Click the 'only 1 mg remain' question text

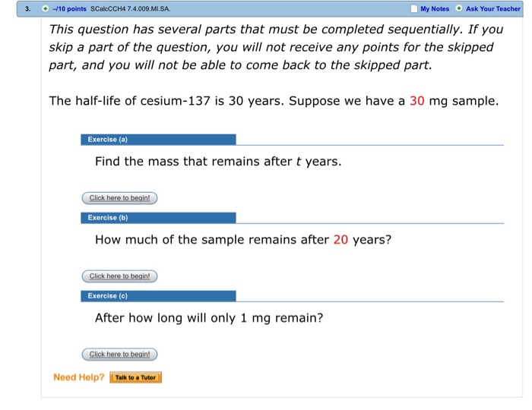(208, 318)
